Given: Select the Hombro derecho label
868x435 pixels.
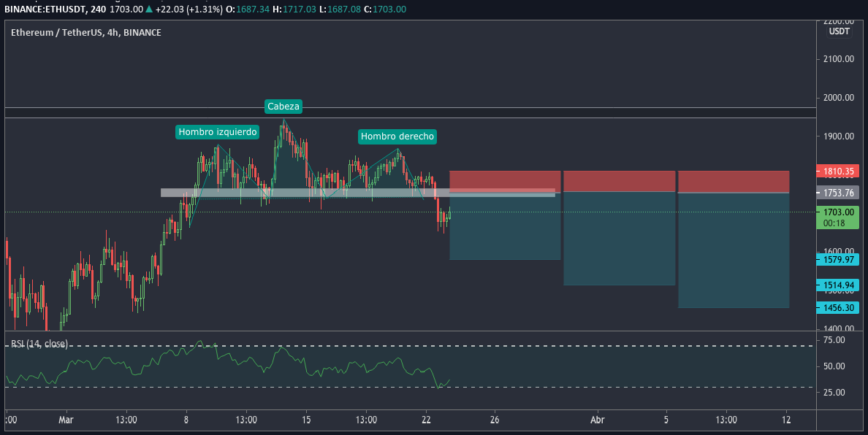Looking at the screenshot, I should pyautogui.click(x=397, y=136).
